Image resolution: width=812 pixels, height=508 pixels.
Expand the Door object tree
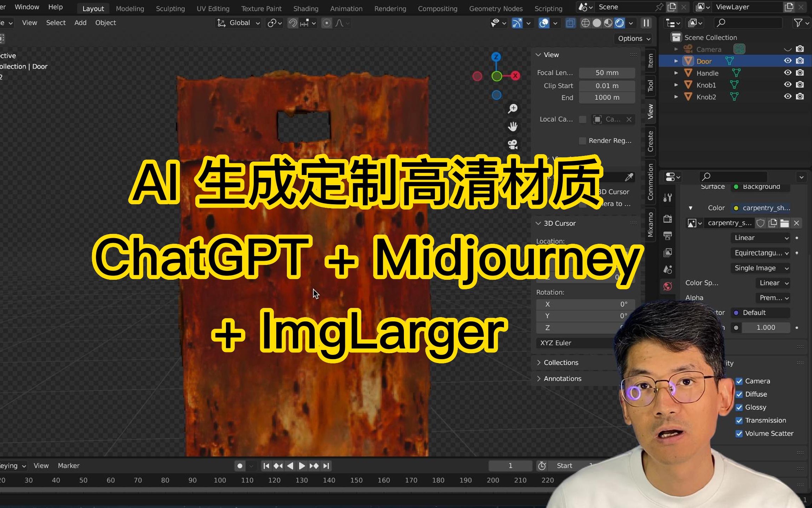[x=676, y=61]
